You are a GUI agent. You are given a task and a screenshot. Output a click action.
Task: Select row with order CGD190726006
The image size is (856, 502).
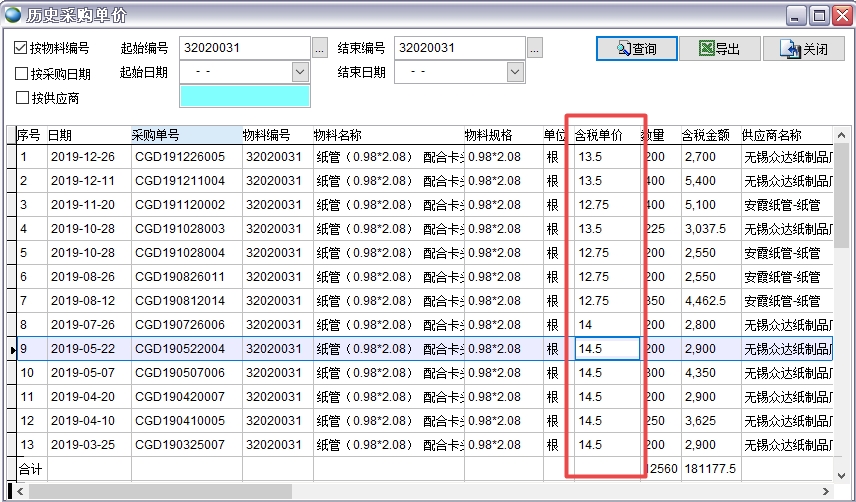(x=180, y=325)
